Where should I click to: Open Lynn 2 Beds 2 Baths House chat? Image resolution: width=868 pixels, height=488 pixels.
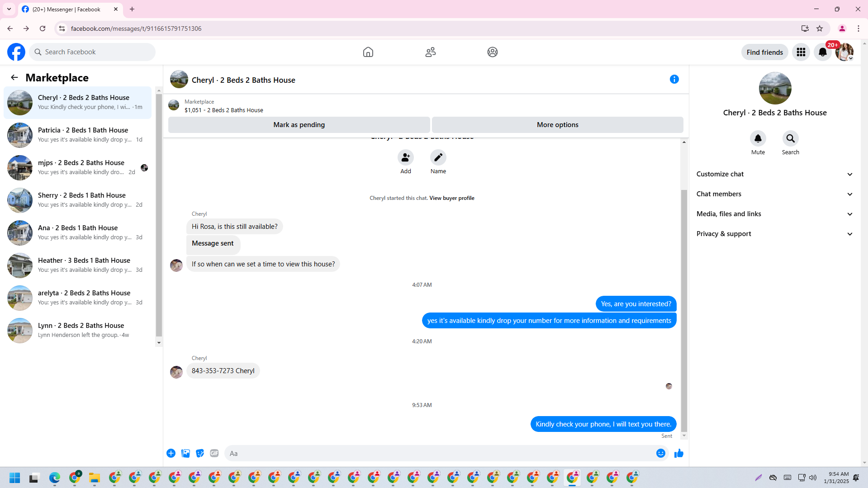click(78, 331)
